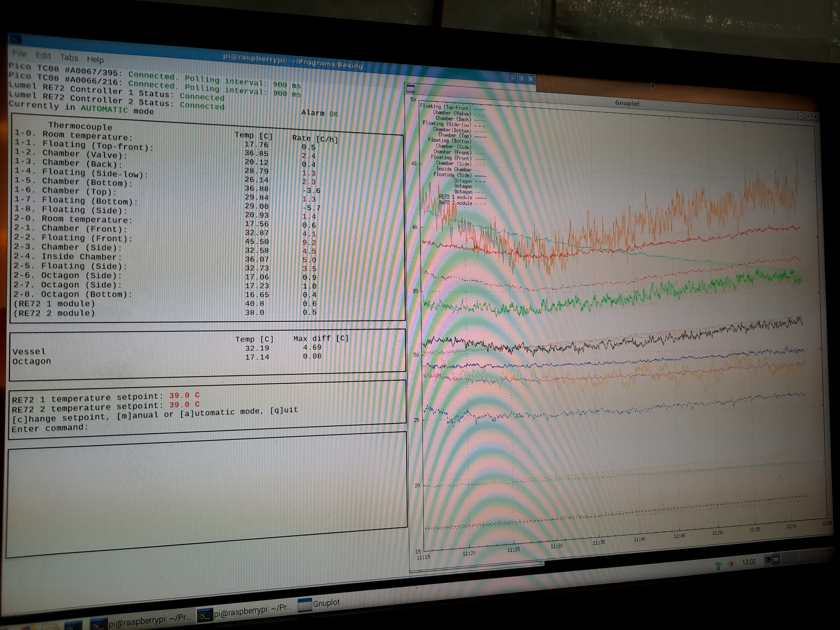Click the AUTOMATIC mode status text

tap(104, 109)
